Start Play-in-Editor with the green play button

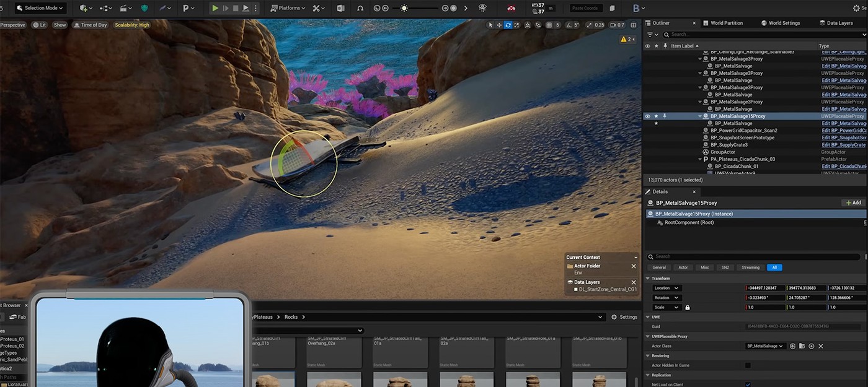(215, 8)
